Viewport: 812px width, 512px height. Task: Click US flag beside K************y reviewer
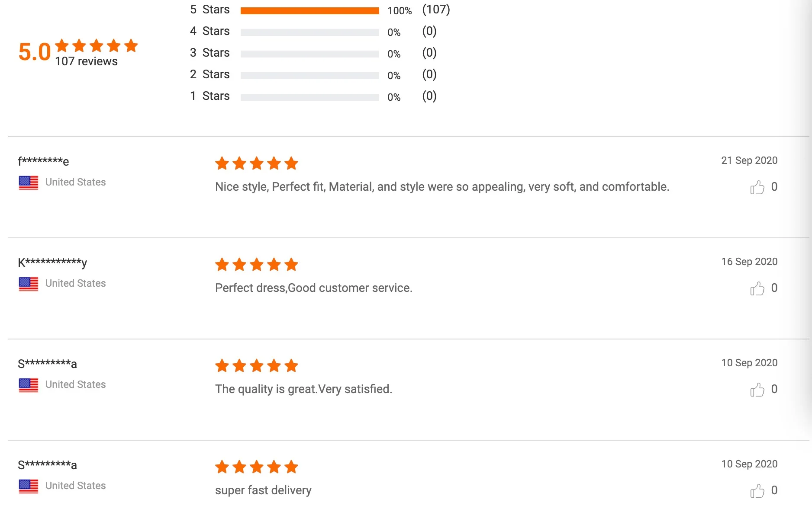pyautogui.click(x=29, y=284)
